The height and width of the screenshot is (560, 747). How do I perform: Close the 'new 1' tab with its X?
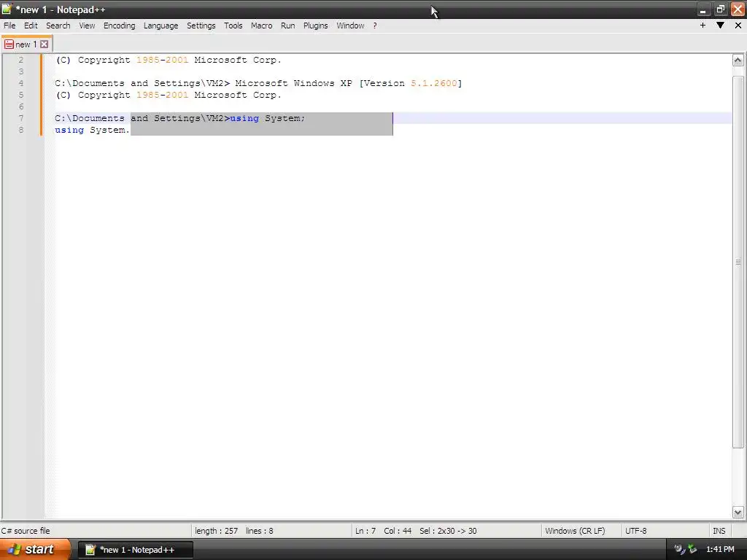point(44,44)
